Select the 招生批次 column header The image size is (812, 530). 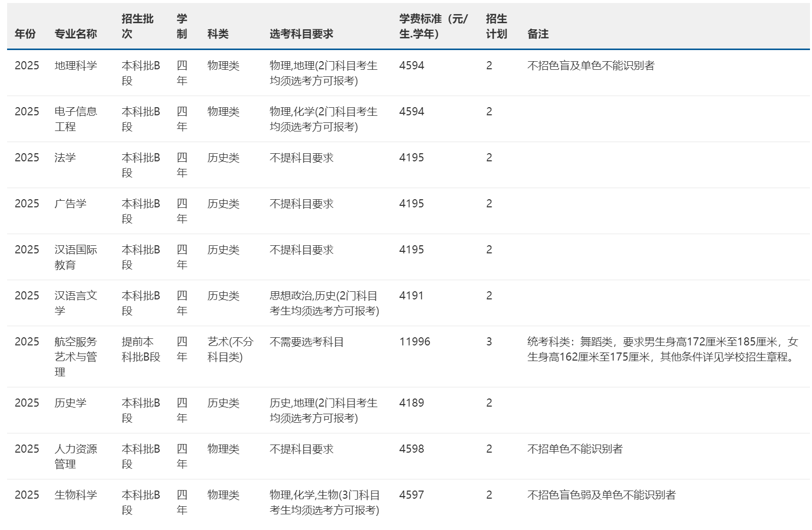pos(138,26)
